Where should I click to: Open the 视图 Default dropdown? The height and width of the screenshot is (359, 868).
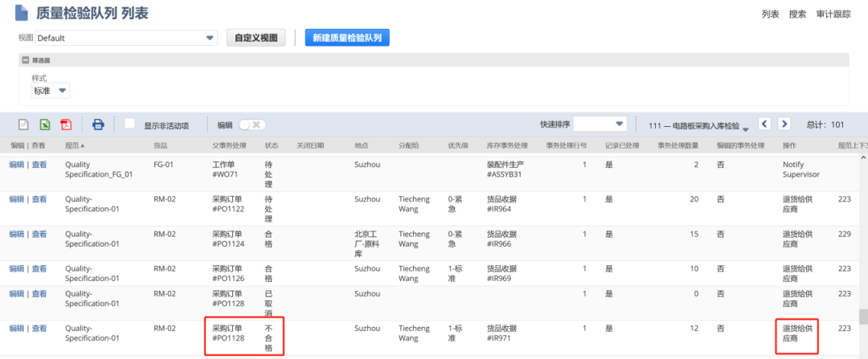[126, 39]
